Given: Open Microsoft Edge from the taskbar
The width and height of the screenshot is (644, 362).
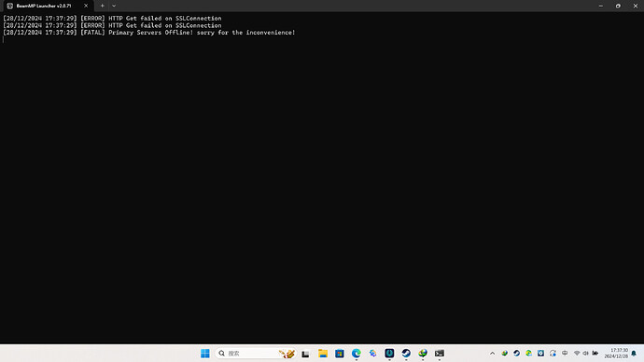Looking at the screenshot, I should tap(357, 354).
